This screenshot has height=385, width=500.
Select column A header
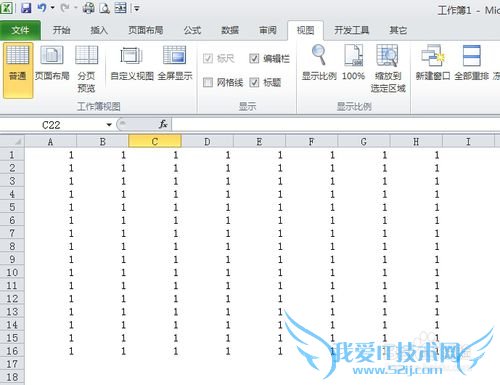tap(50, 142)
